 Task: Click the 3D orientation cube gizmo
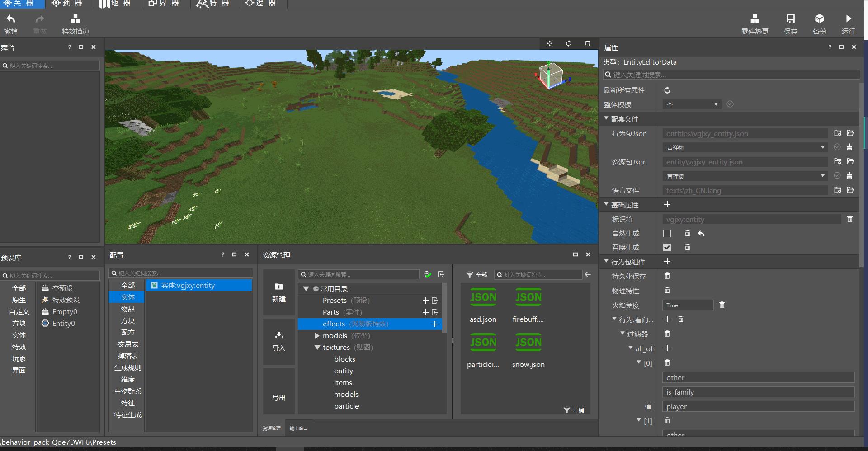(x=552, y=75)
